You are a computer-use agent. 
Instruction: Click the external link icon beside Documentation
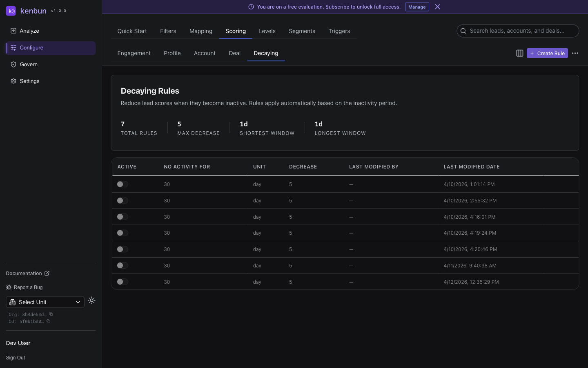tap(47, 273)
